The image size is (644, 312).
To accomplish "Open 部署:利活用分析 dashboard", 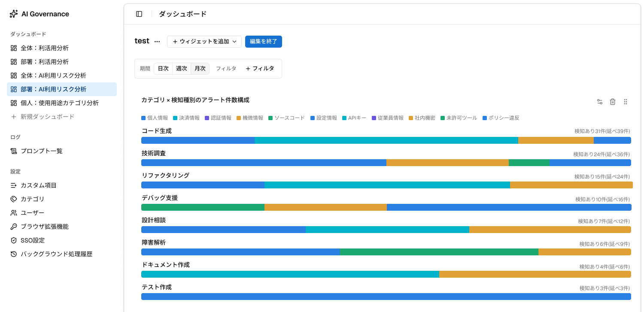I will click(x=62, y=62).
